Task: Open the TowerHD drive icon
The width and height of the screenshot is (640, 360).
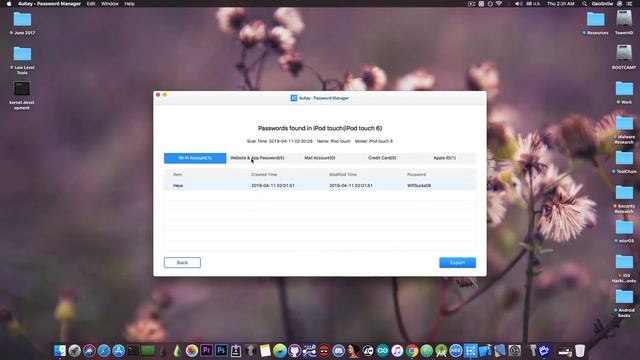Action: pyautogui.click(x=624, y=19)
